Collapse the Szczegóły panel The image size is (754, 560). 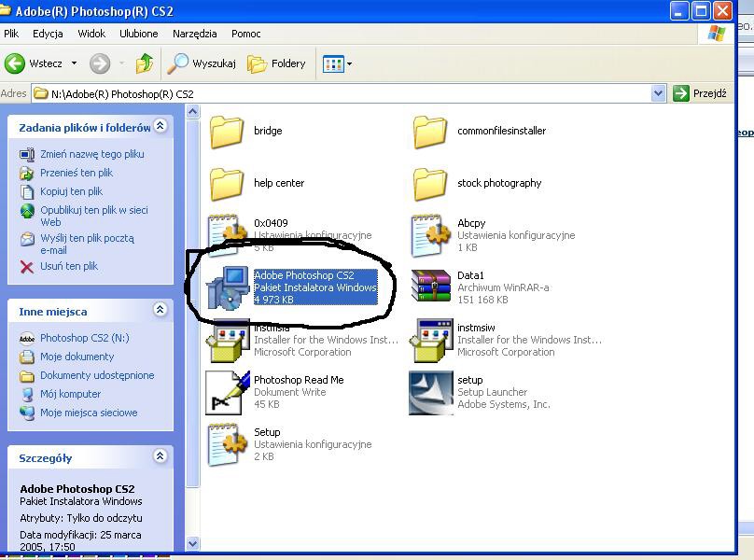coord(161,455)
